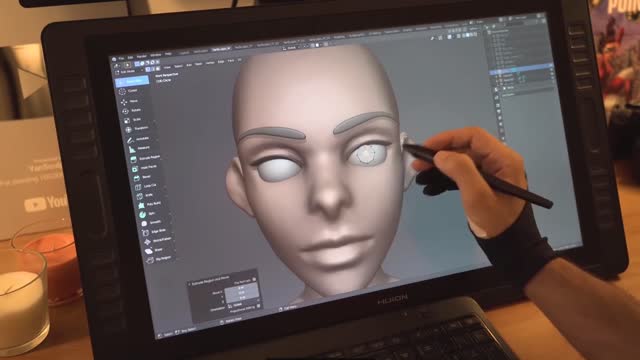Screen dimensions: 640x360
Task: Click the Move Z value field
Action: (242, 298)
